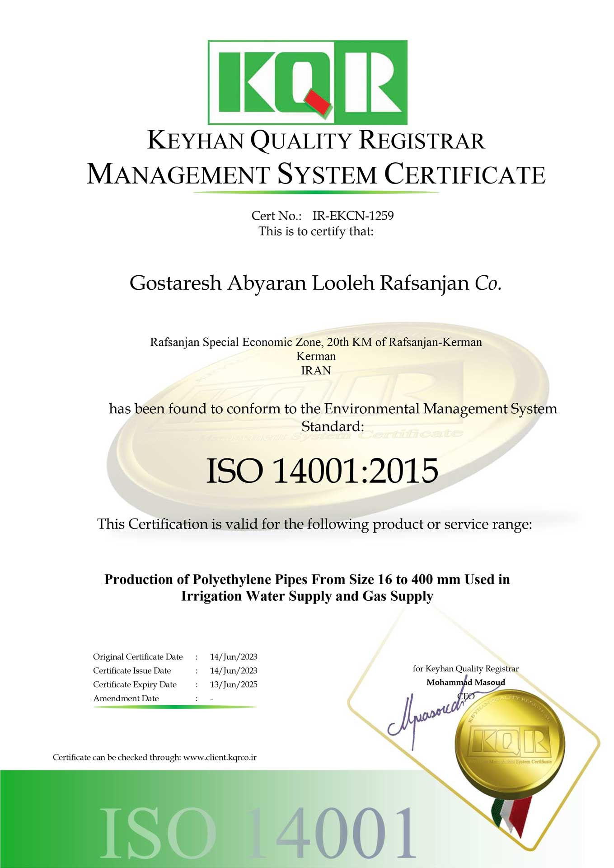The width and height of the screenshot is (614, 868).
Task: Click the Mohammad Masoud signatory name
Action: pos(466,682)
